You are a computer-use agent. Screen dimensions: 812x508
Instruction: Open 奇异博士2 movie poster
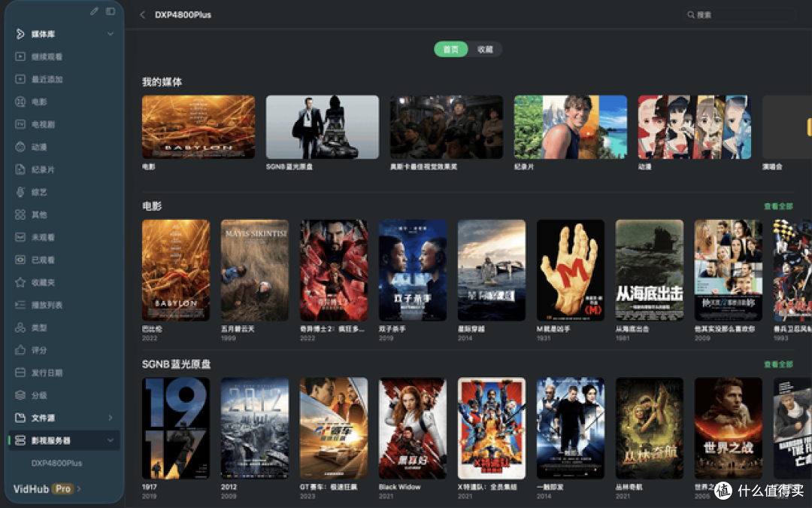pyautogui.click(x=334, y=270)
